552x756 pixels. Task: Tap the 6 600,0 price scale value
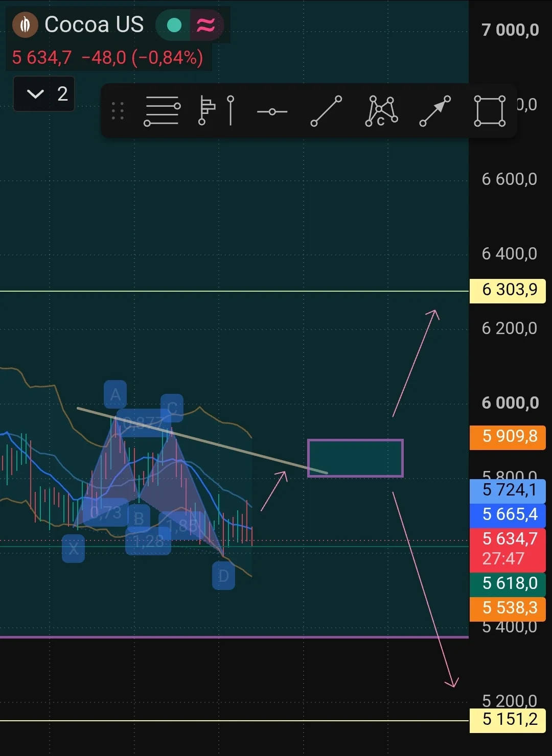click(x=510, y=179)
